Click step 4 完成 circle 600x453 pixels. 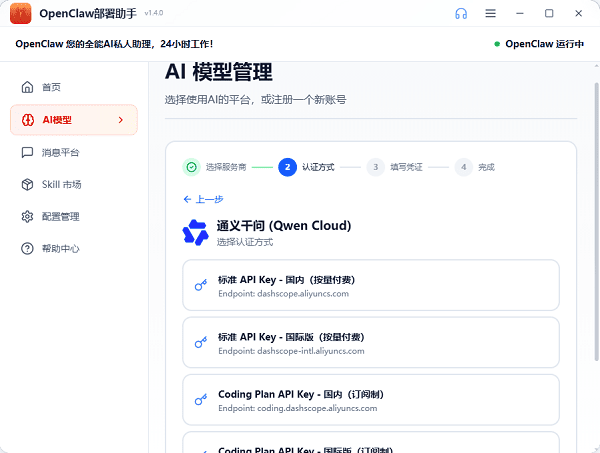click(463, 167)
